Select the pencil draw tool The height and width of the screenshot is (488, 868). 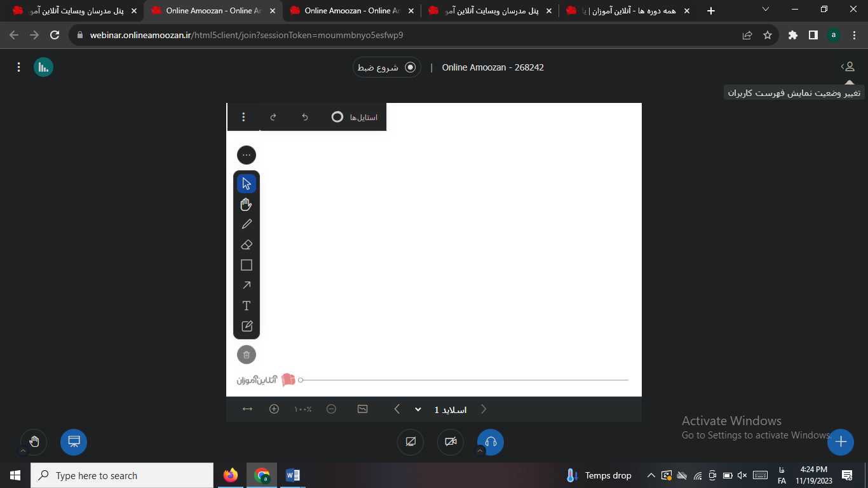(247, 224)
